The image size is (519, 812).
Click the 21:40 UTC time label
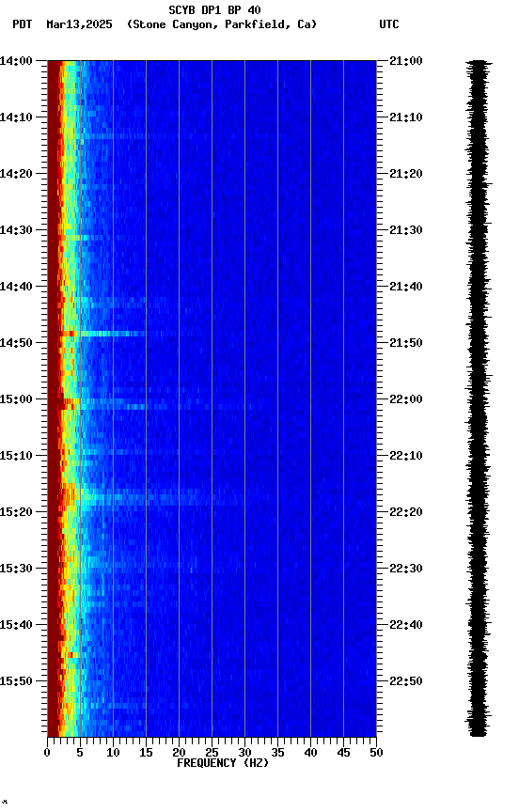tap(406, 287)
